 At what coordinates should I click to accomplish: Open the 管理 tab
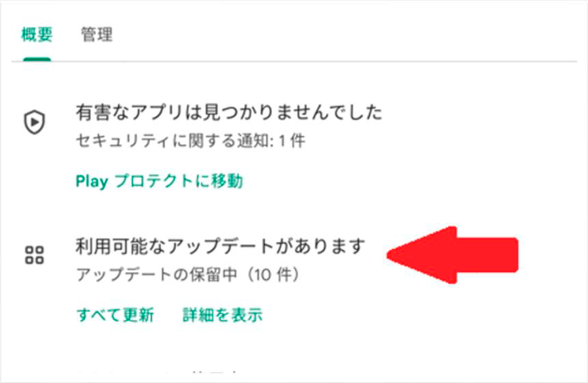(97, 35)
